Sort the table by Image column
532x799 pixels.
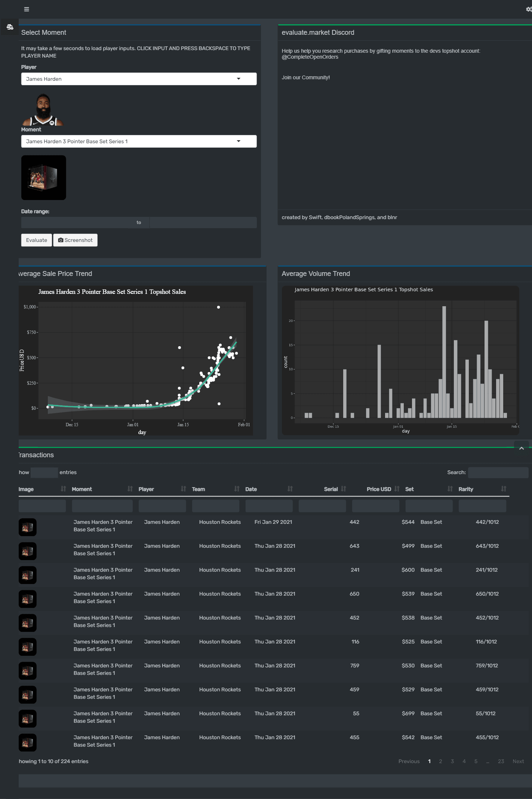click(x=42, y=489)
